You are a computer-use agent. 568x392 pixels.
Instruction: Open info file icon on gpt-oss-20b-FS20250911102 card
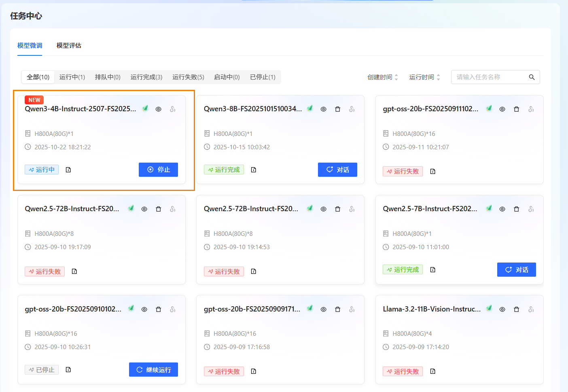(433, 172)
